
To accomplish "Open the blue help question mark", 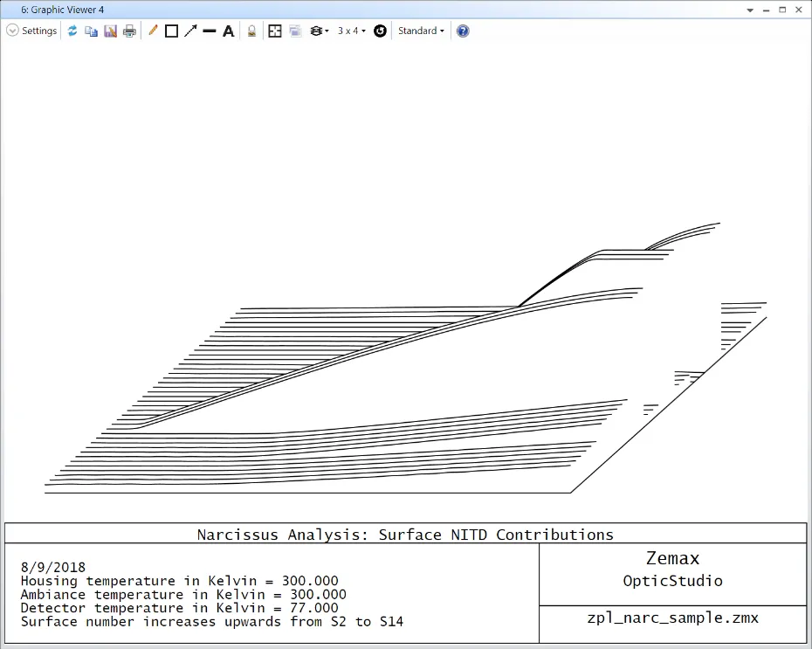I will coord(463,31).
